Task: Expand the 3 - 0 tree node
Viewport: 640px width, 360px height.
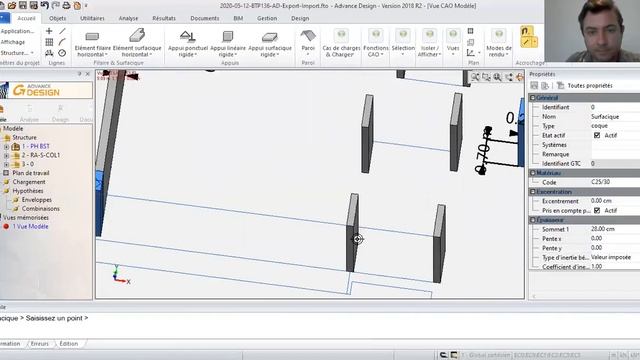Action: pyautogui.click(x=6, y=164)
